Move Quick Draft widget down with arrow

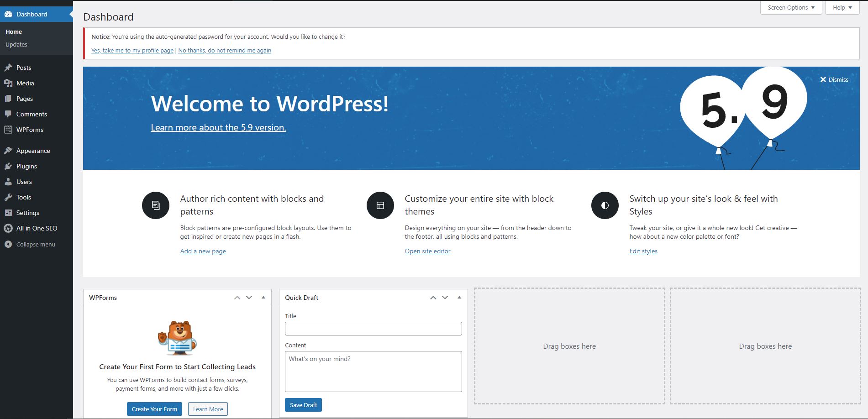(x=445, y=298)
